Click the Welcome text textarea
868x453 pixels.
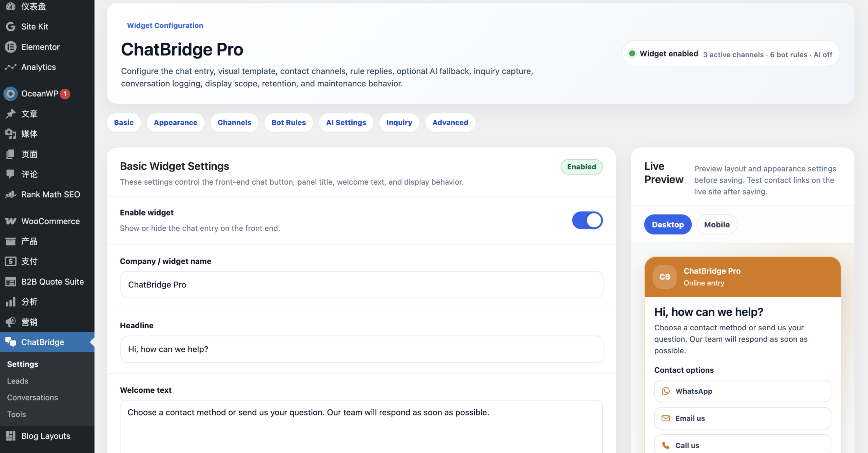(x=362, y=427)
